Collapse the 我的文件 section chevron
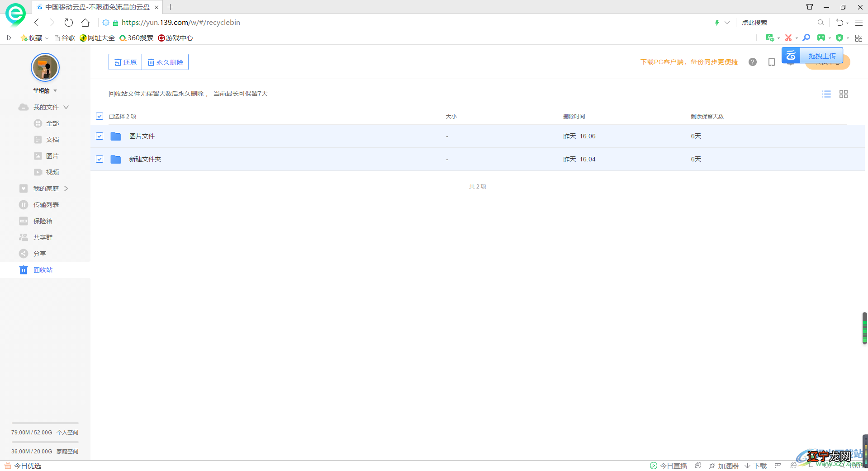868x471 pixels. [x=66, y=108]
